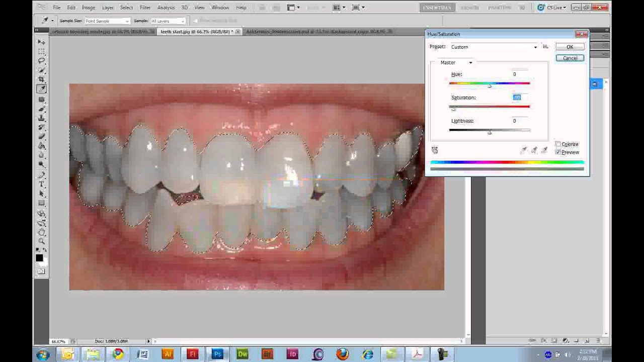Select the Brush tool
644x362 pixels.
(x=41, y=109)
